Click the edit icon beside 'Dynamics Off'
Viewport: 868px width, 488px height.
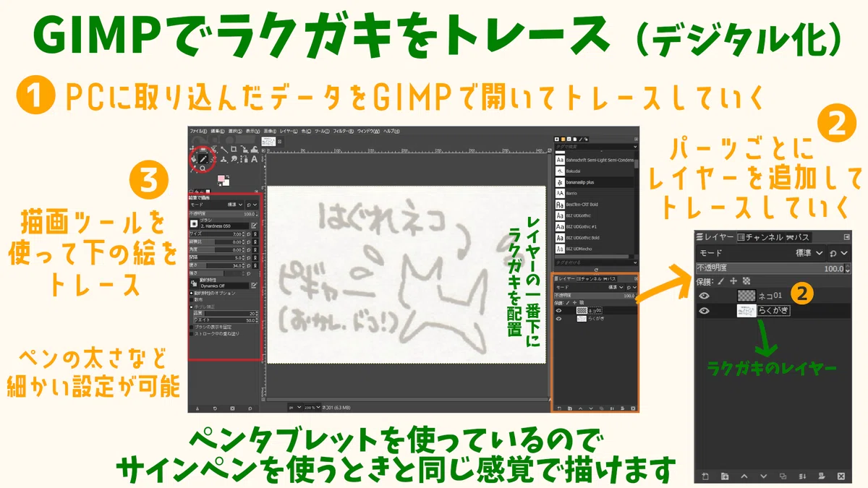(254, 285)
